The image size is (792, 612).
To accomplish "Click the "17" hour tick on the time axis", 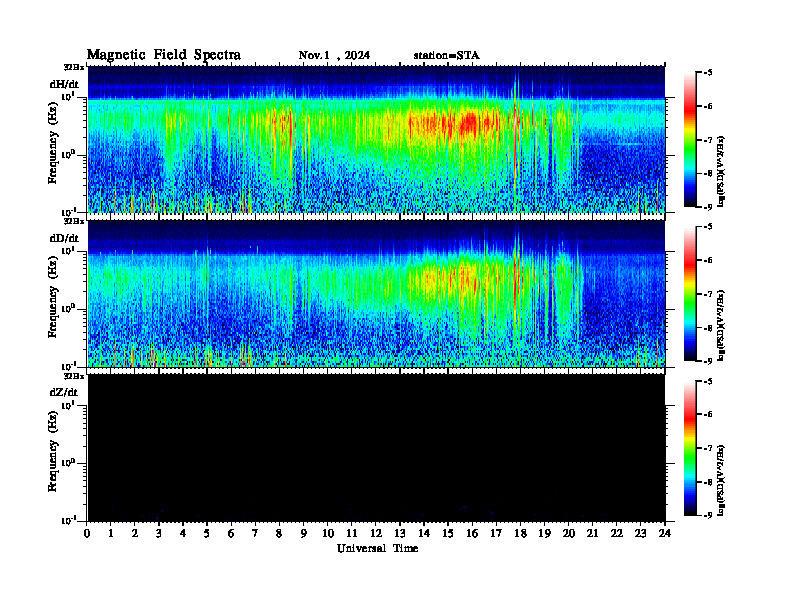I will pyautogui.click(x=496, y=533).
